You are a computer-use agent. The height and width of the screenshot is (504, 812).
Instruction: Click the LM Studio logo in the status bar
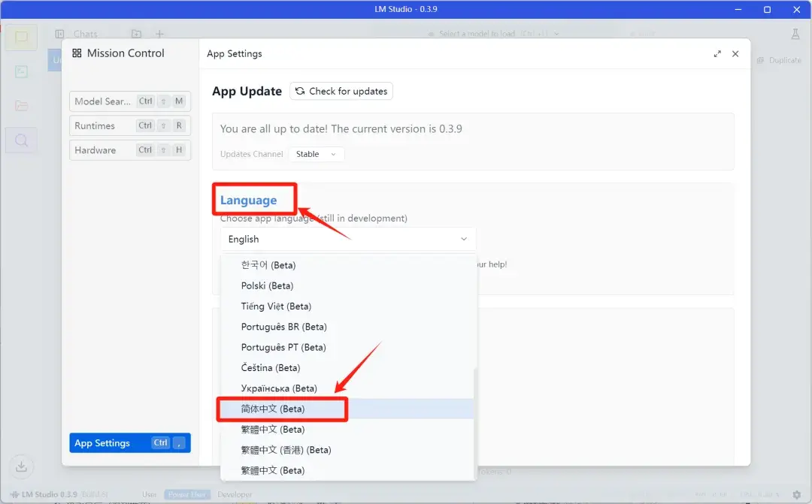click(x=14, y=495)
